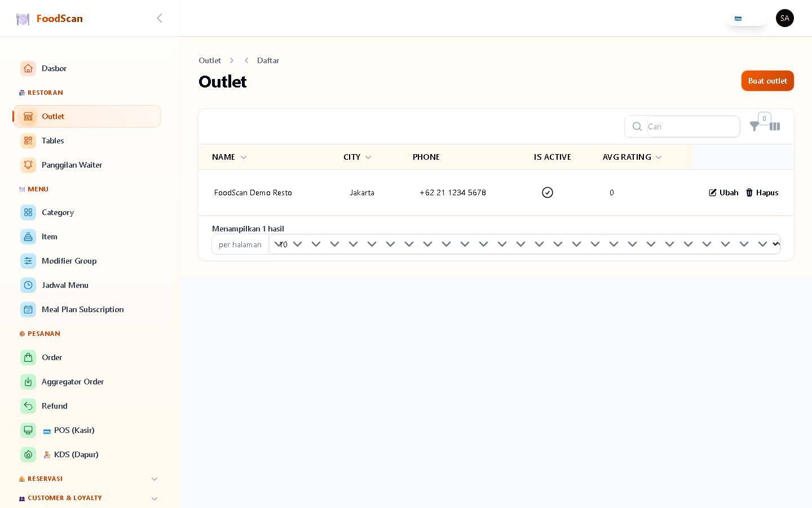This screenshot has width=812, height=508.
Task: Click the SA user avatar
Action: [785, 18]
